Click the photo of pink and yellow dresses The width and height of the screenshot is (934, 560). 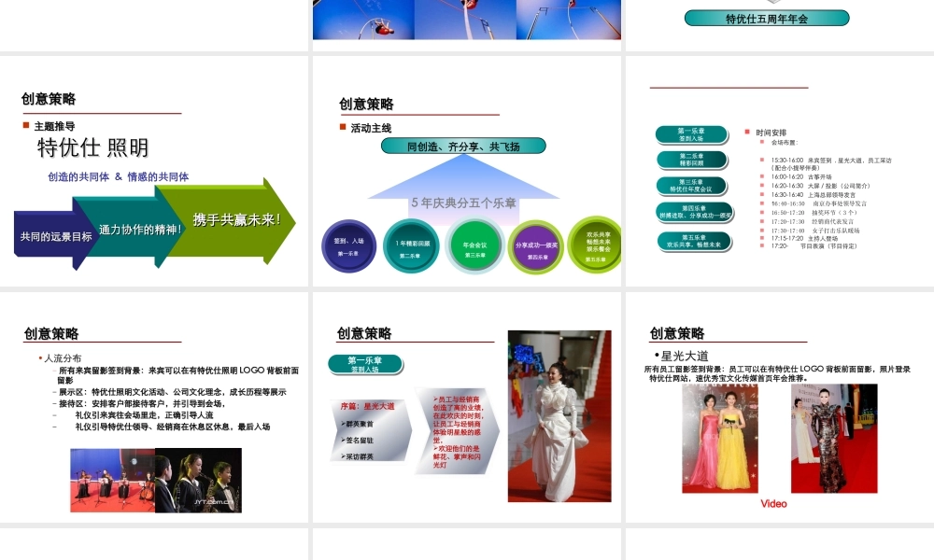(719, 438)
